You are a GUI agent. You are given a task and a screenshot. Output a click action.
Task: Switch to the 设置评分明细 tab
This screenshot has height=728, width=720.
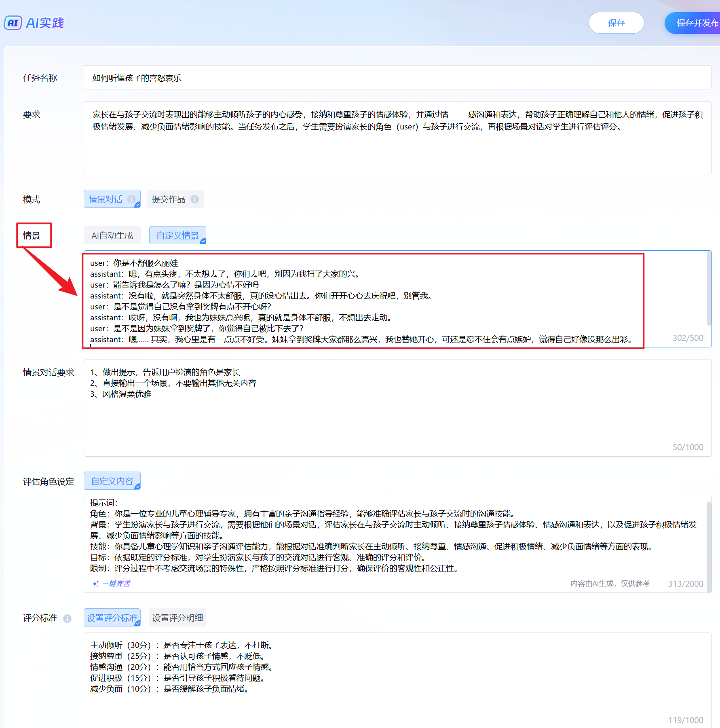(177, 618)
